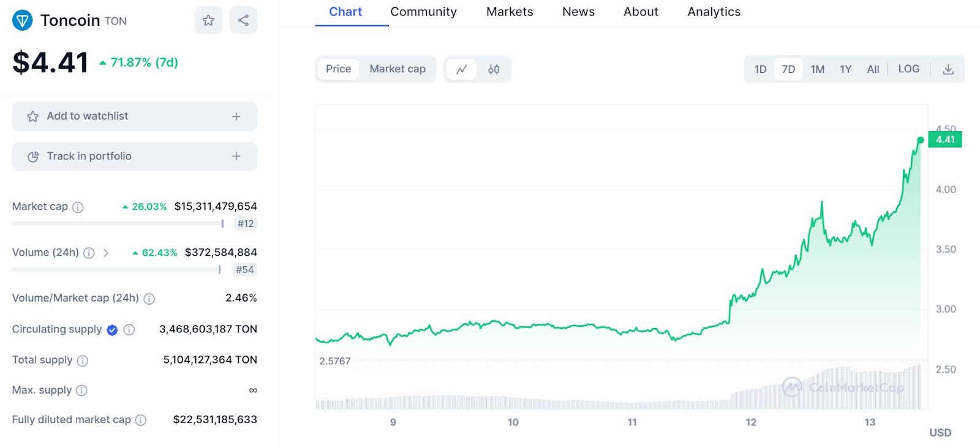Viewport: 980px width, 447px height.
Task: Click the Volume rank slider bar
Action: point(116,270)
